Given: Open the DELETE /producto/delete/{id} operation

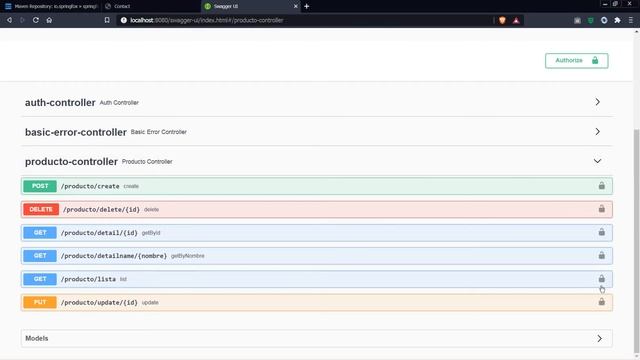Looking at the screenshot, I should [317, 209].
